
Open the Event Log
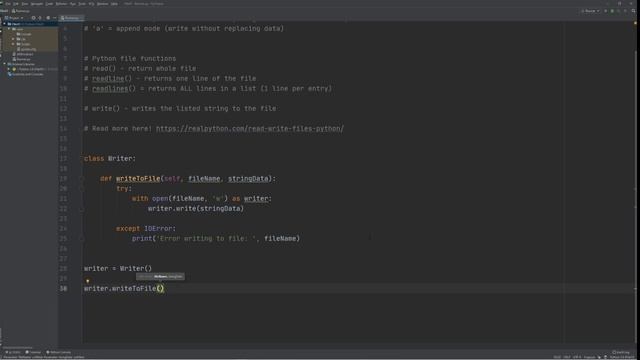pyautogui.click(x=621, y=352)
